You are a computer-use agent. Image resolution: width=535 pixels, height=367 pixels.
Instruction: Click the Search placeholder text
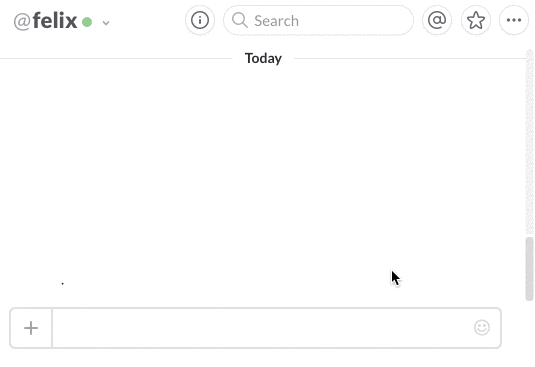[x=276, y=21]
